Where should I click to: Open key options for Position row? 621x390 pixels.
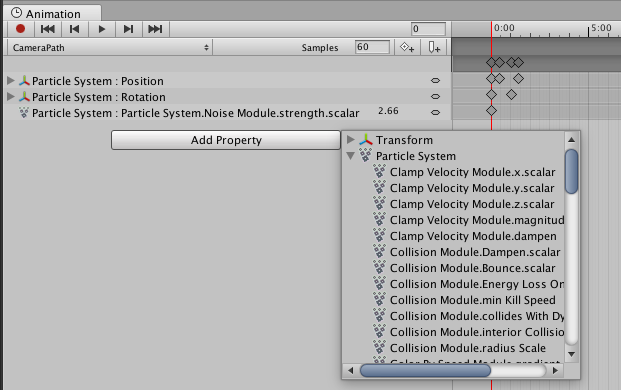(x=435, y=80)
